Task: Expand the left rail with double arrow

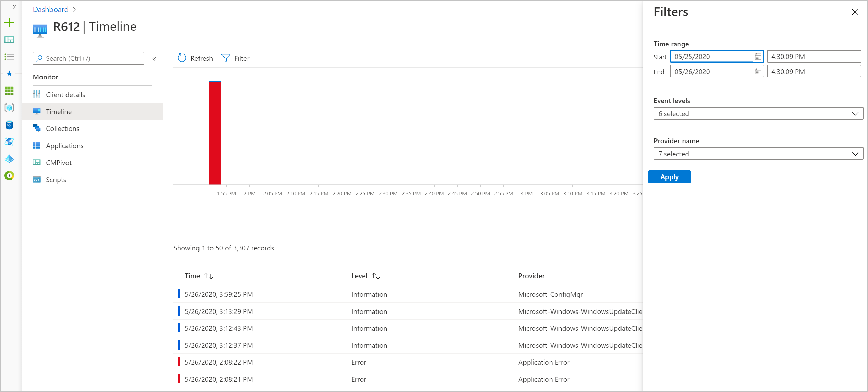Action: coord(15,7)
